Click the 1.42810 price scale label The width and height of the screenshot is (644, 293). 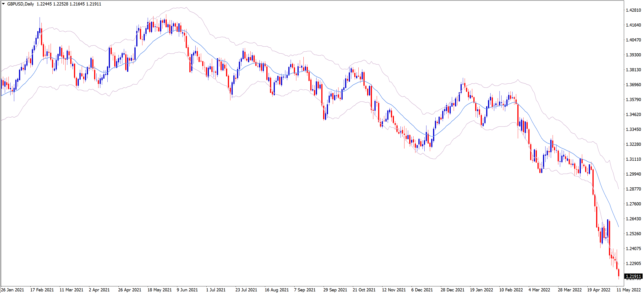633,10
